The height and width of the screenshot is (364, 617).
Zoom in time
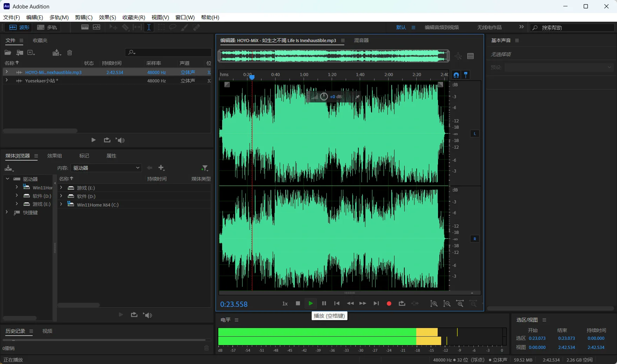460,304
